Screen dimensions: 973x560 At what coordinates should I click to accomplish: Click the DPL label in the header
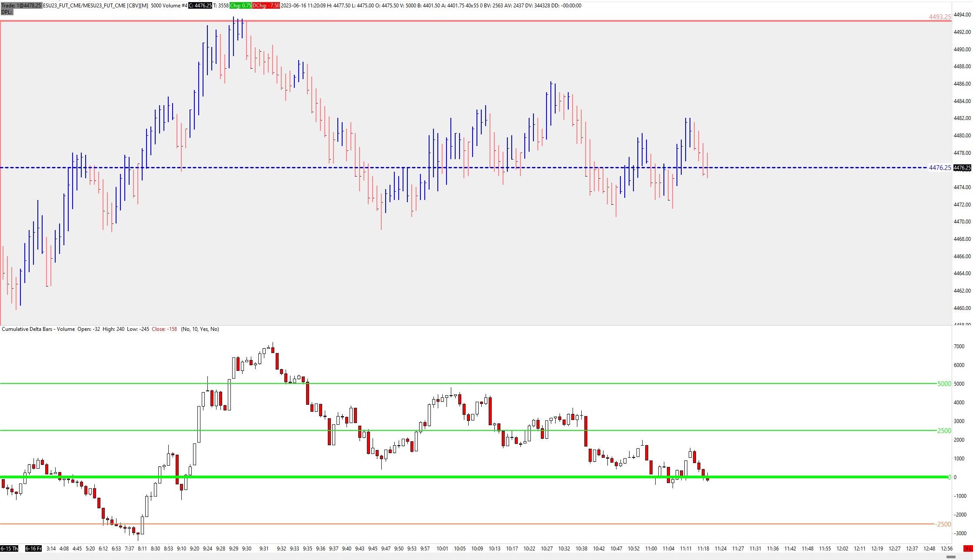point(7,12)
